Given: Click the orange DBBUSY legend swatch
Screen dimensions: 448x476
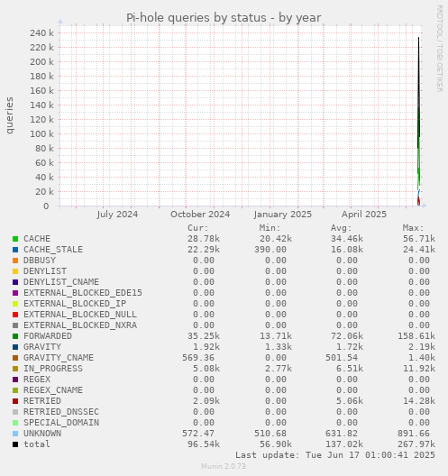Looking at the screenshot, I should [x=15, y=261].
